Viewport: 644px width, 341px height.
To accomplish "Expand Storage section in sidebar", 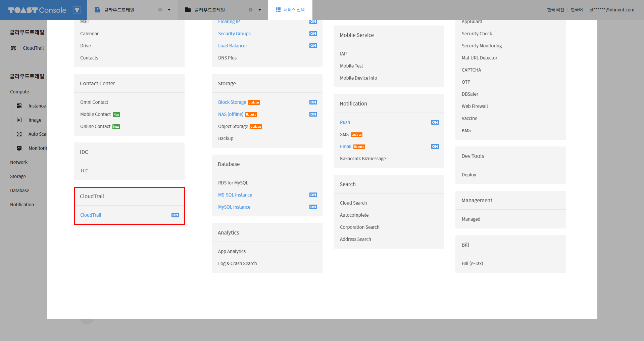I will [x=18, y=176].
